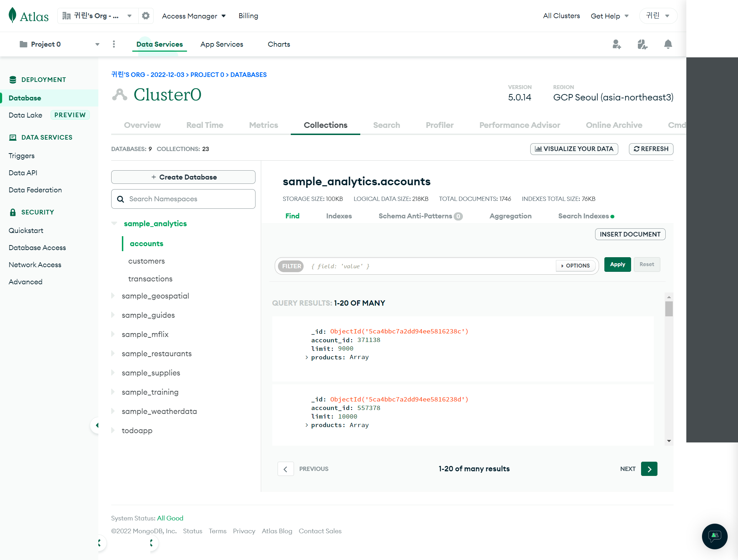738x560 pixels.
Task: Open organization settings gear icon
Action: click(145, 16)
